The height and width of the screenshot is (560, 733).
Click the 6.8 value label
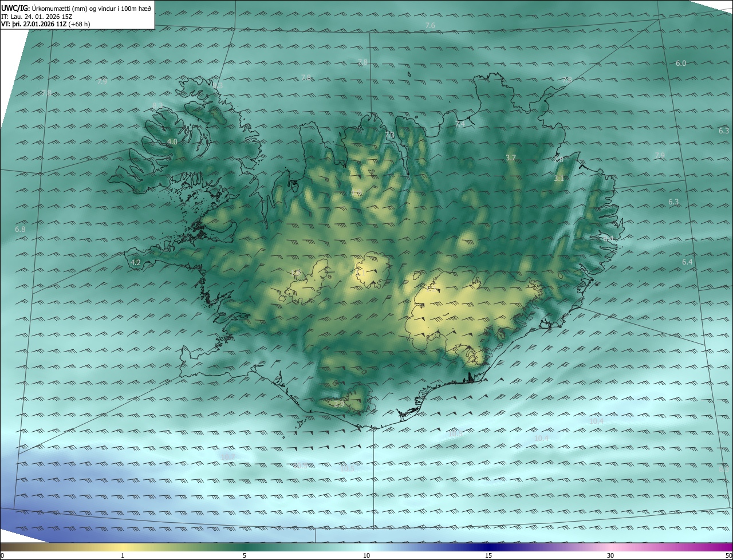[x=21, y=229]
